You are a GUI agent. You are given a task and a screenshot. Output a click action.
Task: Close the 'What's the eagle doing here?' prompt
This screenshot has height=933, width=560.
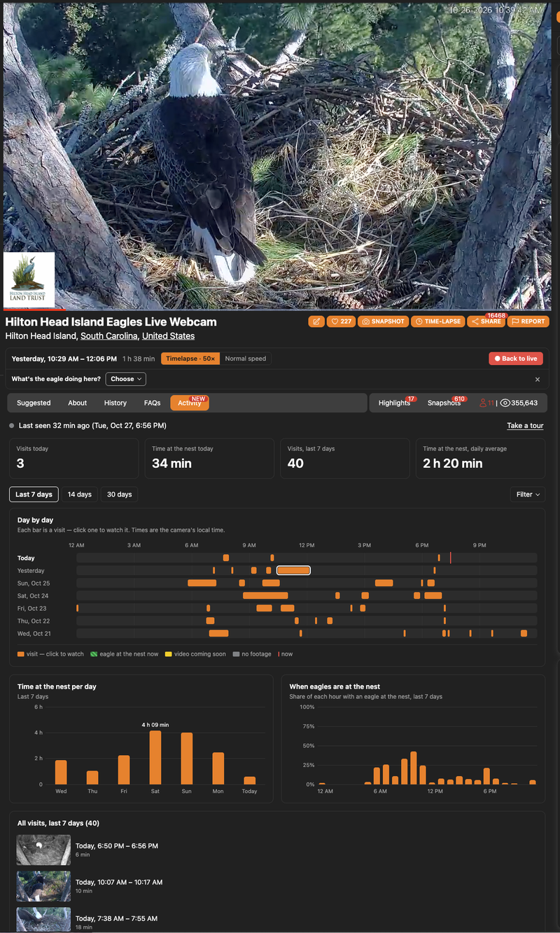point(538,379)
